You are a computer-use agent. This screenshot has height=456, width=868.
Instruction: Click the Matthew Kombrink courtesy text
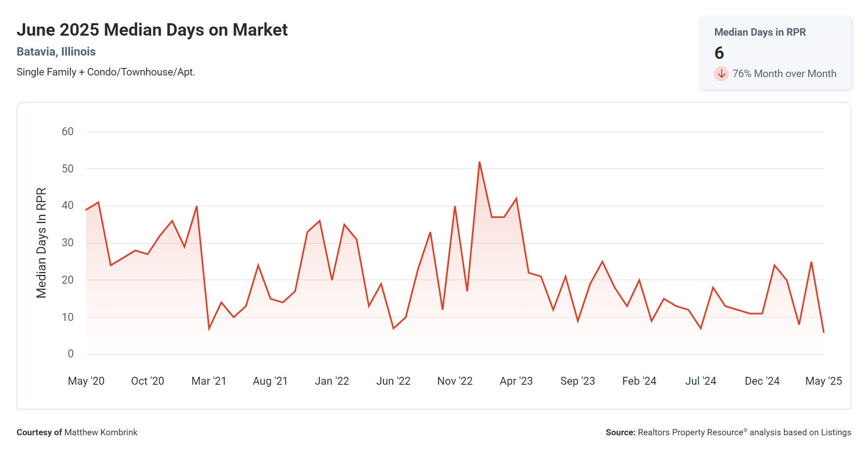click(x=101, y=432)
